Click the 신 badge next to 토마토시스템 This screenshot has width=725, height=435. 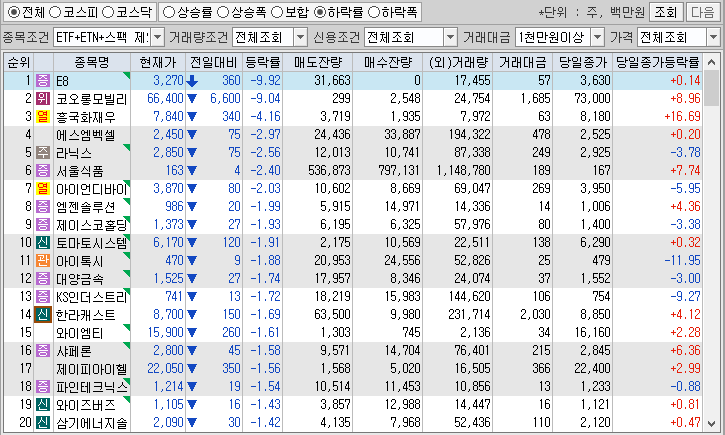[x=43, y=243]
